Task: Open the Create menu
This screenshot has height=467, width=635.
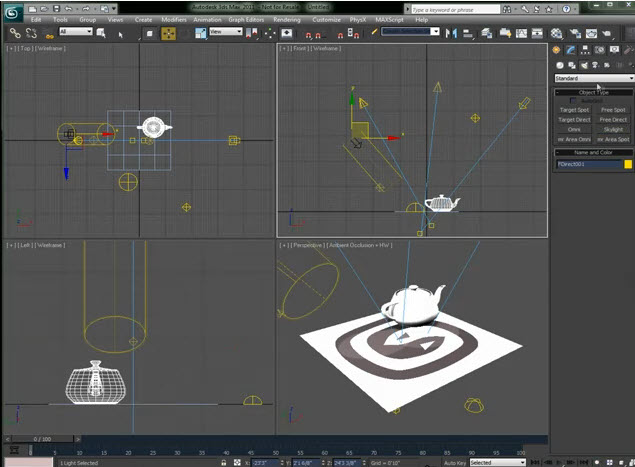Action: click(x=143, y=19)
